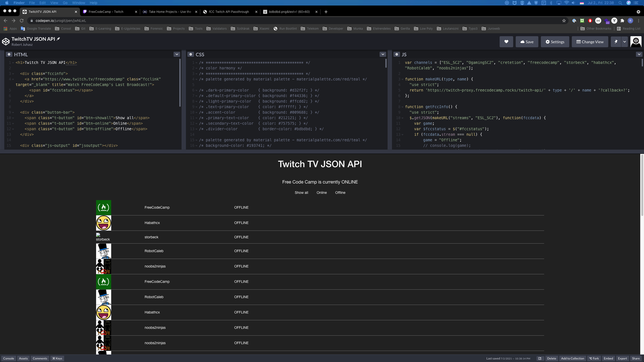Open pen in new window icon

click(x=540, y=358)
